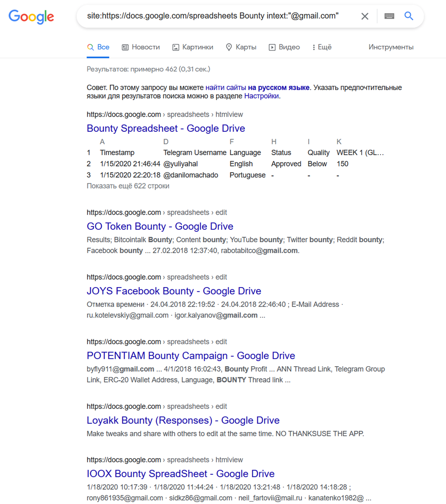
Task: Click the WEEK 1 (GL… header cell
Action: coord(360,153)
